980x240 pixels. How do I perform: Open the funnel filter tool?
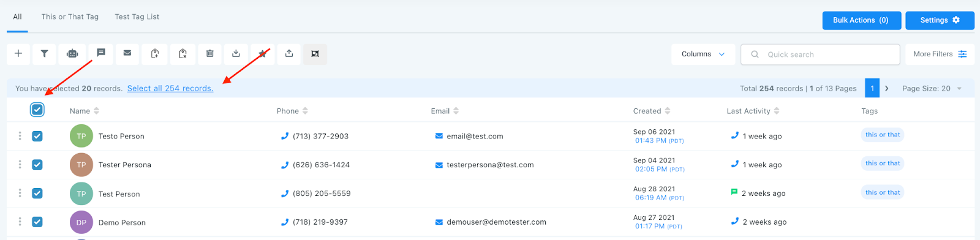[x=44, y=54]
